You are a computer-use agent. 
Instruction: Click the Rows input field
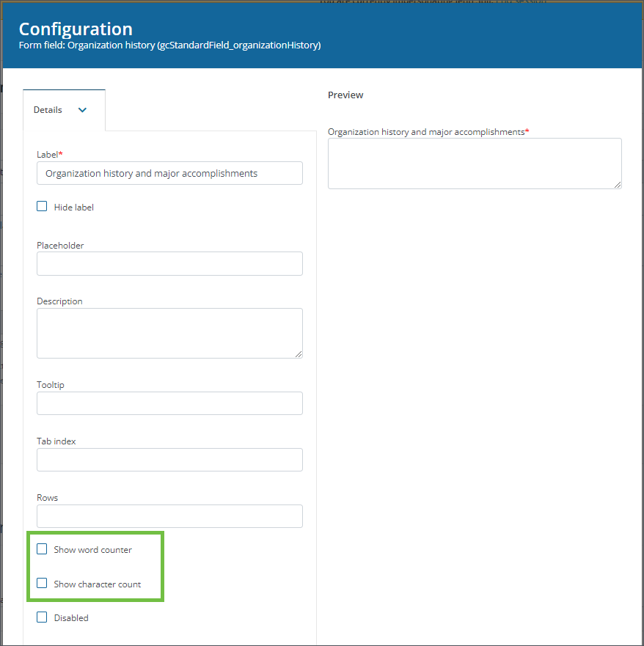[x=169, y=516]
